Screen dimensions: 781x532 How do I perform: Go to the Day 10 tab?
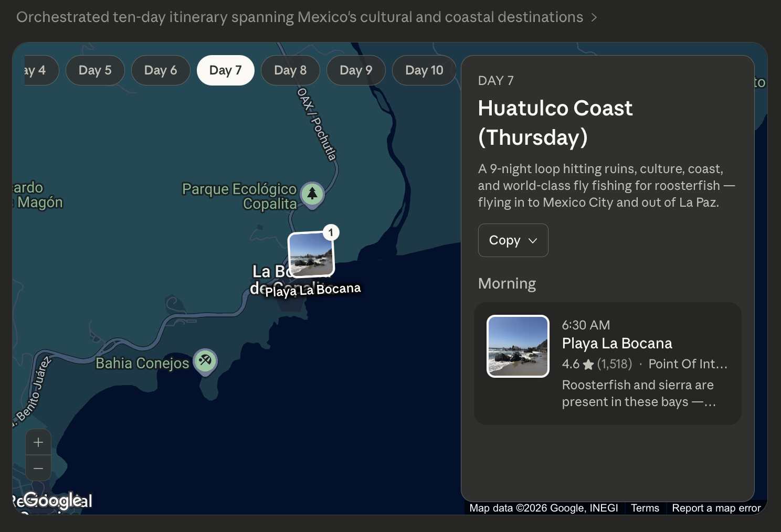tap(424, 70)
